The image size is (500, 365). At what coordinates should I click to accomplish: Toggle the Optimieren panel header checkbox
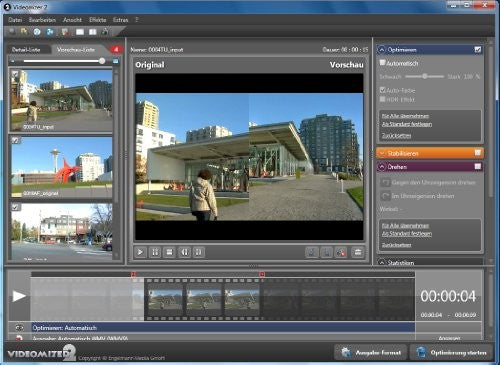point(477,50)
